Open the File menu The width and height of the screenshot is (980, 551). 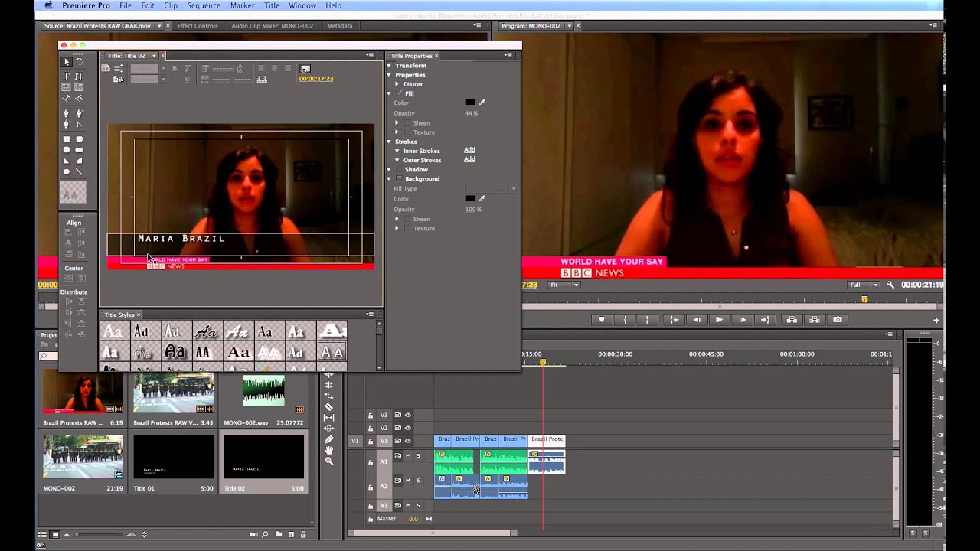[125, 5]
